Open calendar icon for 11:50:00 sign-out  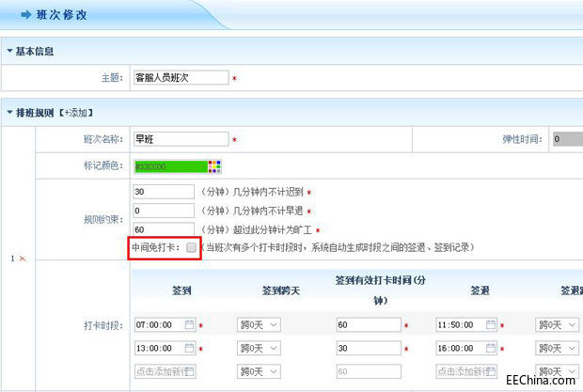[x=491, y=324]
